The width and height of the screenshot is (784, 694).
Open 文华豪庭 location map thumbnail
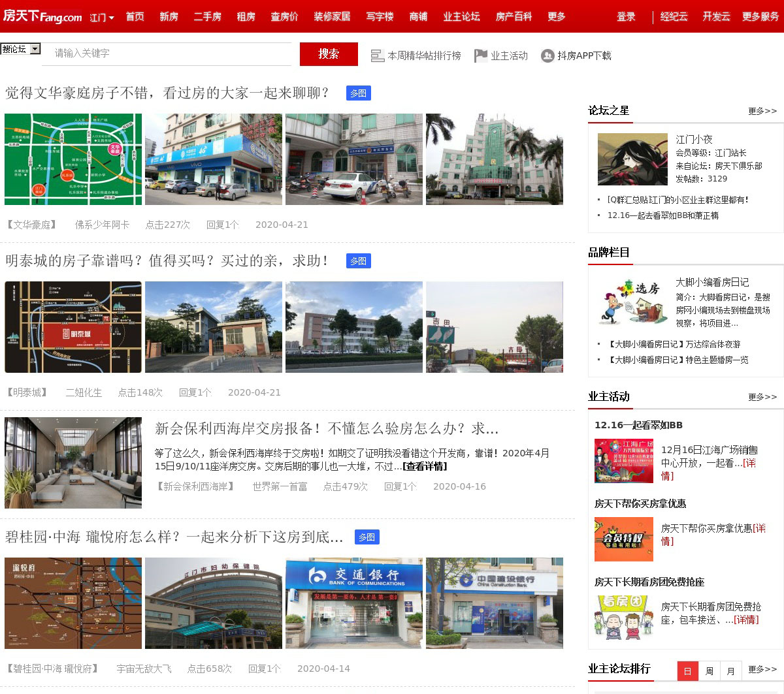point(73,159)
